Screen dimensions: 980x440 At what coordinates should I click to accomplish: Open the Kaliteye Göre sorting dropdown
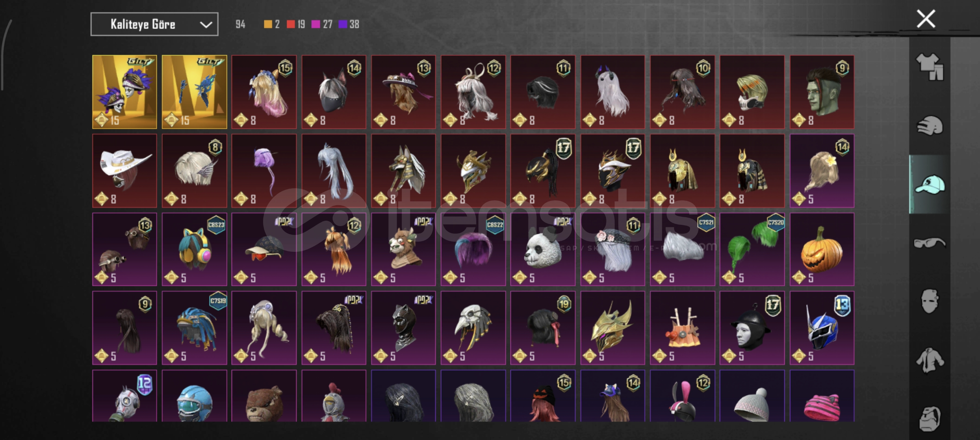pyautogui.click(x=154, y=24)
